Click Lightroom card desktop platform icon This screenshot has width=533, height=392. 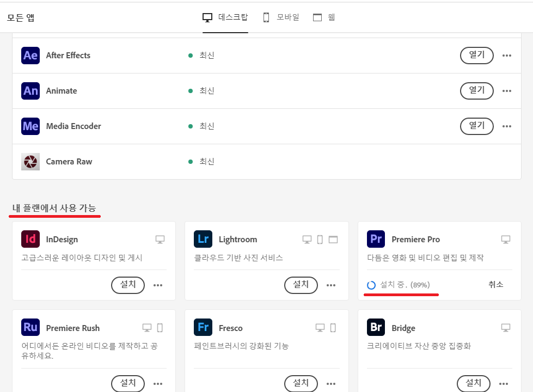coord(307,240)
